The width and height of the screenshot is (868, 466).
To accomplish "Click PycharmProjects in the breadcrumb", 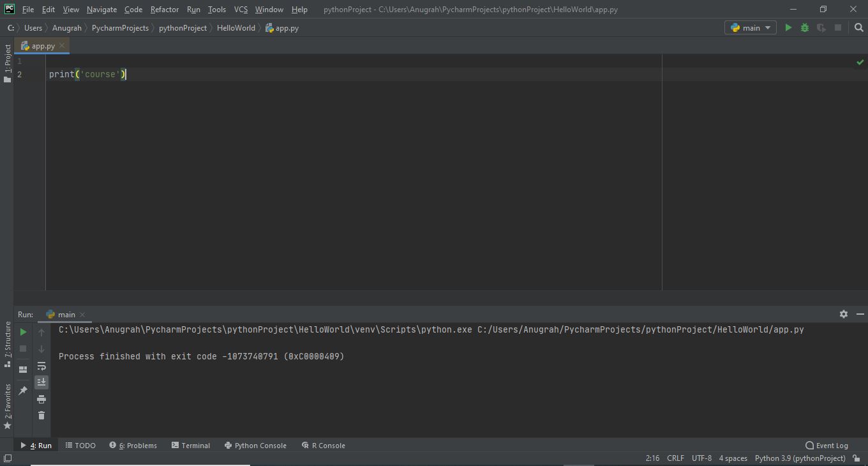I will pos(120,28).
